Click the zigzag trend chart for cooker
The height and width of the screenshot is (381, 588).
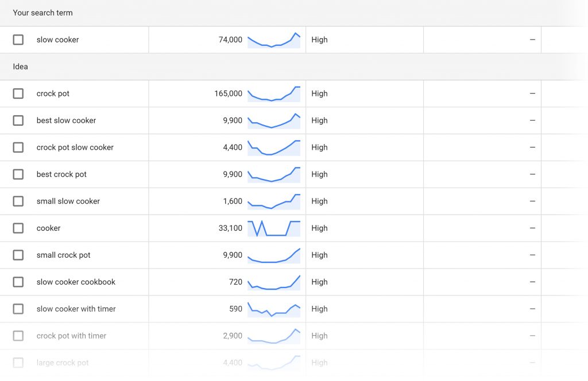click(274, 228)
